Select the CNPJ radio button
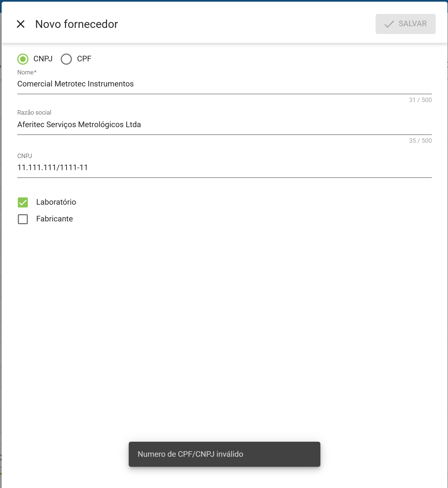Screen dimensions: 448x488 tap(23, 59)
